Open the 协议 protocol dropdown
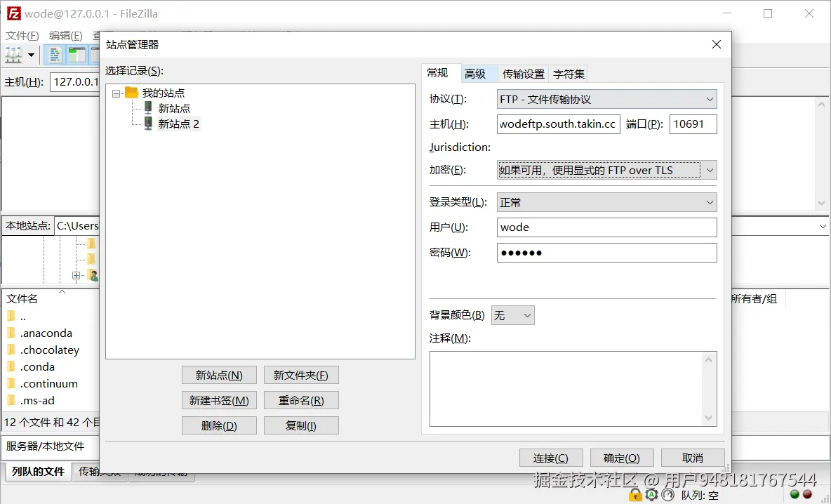This screenshot has height=504, width=831. 607,99
